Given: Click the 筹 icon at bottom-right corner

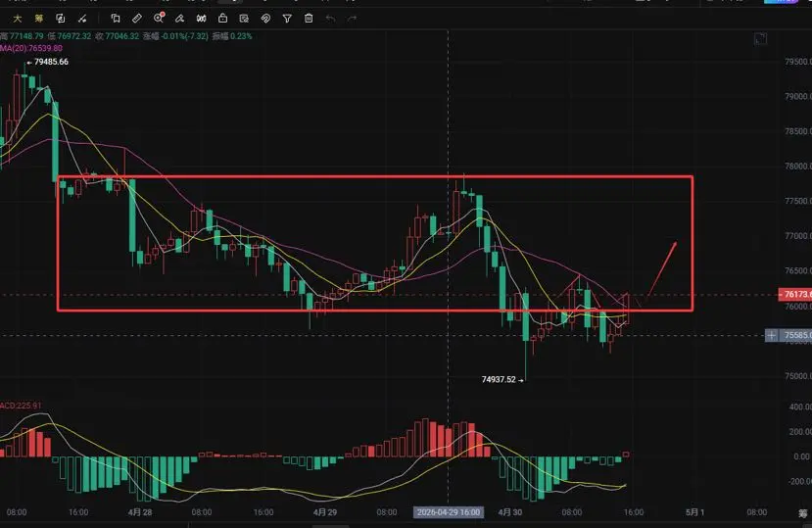Looking at the screenshot, I should [x=802, y=513].
